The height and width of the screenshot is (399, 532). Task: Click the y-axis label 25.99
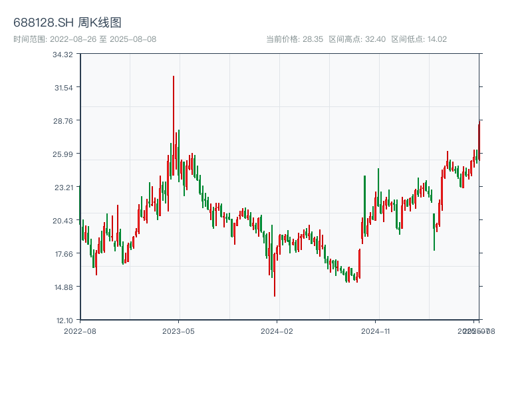(63, 154)
